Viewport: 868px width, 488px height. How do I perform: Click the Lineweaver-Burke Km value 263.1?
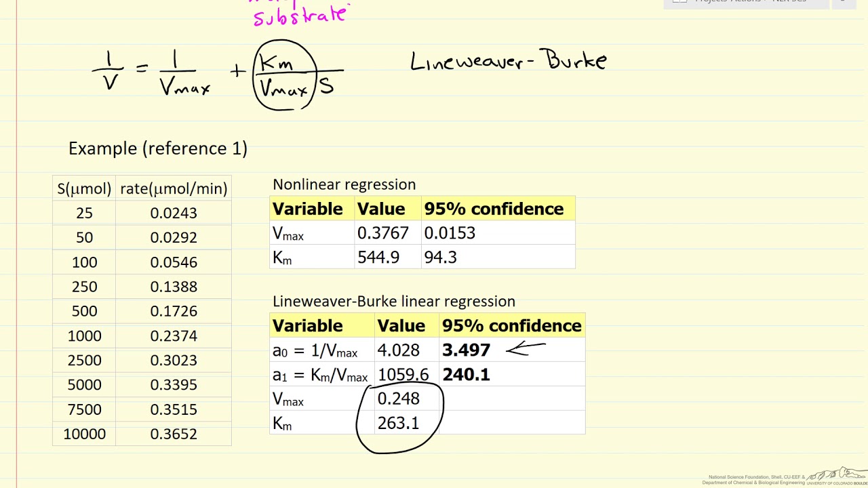click(399, 424)
